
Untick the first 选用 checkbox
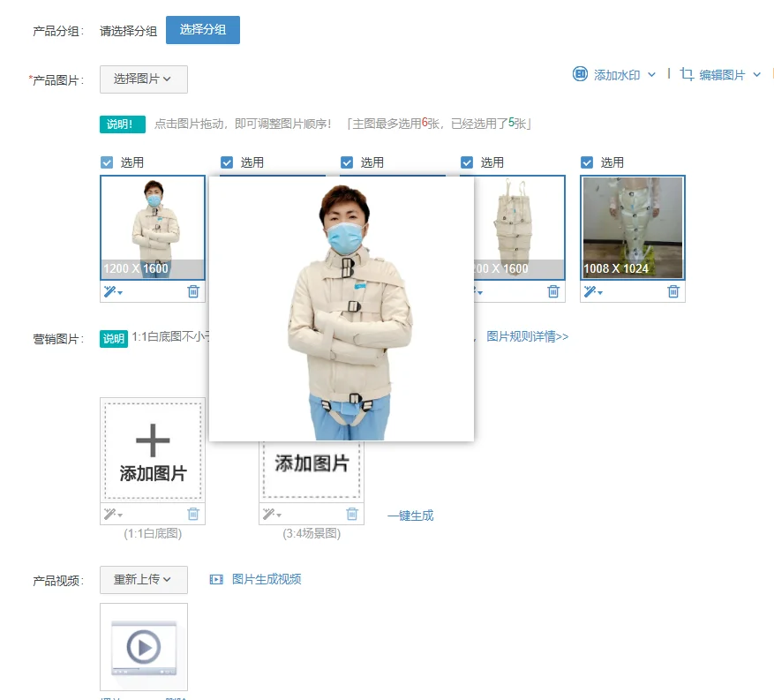107,162
